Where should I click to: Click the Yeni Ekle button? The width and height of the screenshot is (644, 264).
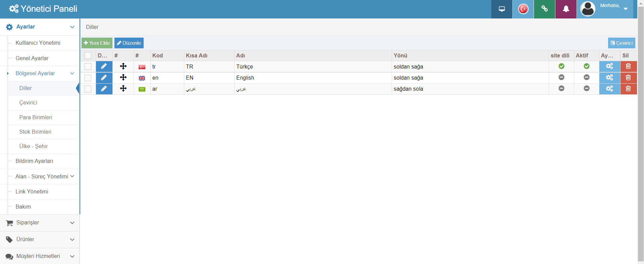[x=97, y=43]
